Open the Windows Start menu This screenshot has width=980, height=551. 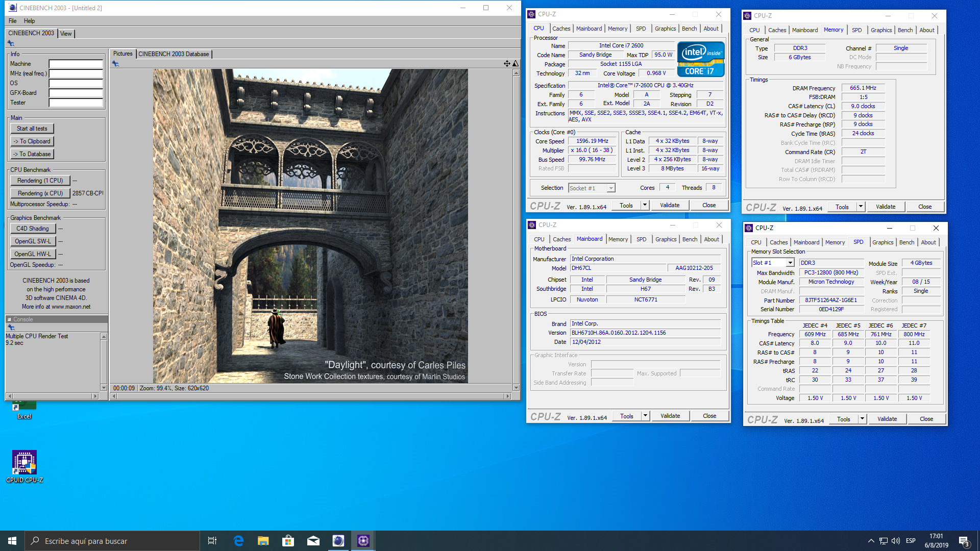pyautogui.click(x=12, y=541)
